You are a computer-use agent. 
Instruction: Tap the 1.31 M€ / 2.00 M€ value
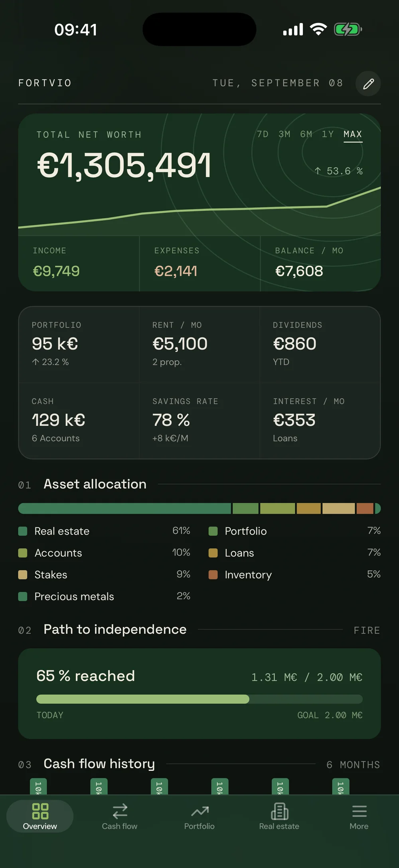pyautogui.click(x=307, y=677)
